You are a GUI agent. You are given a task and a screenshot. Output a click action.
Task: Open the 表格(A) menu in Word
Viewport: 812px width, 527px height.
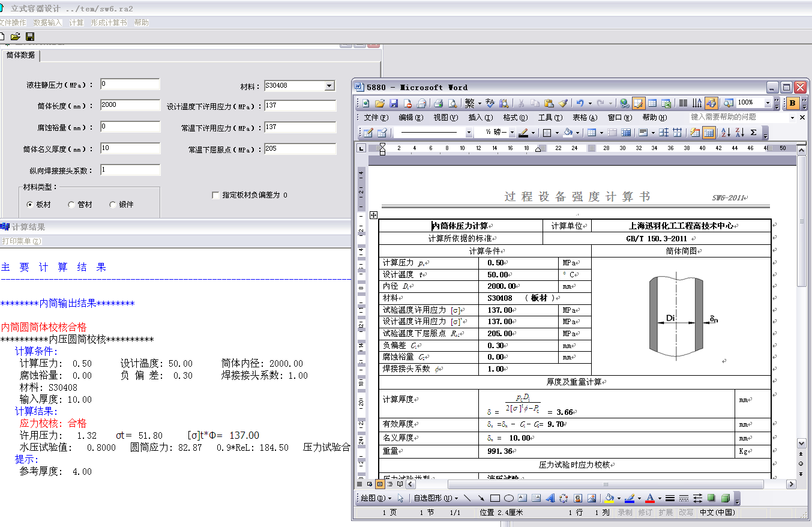pos(584,117)
